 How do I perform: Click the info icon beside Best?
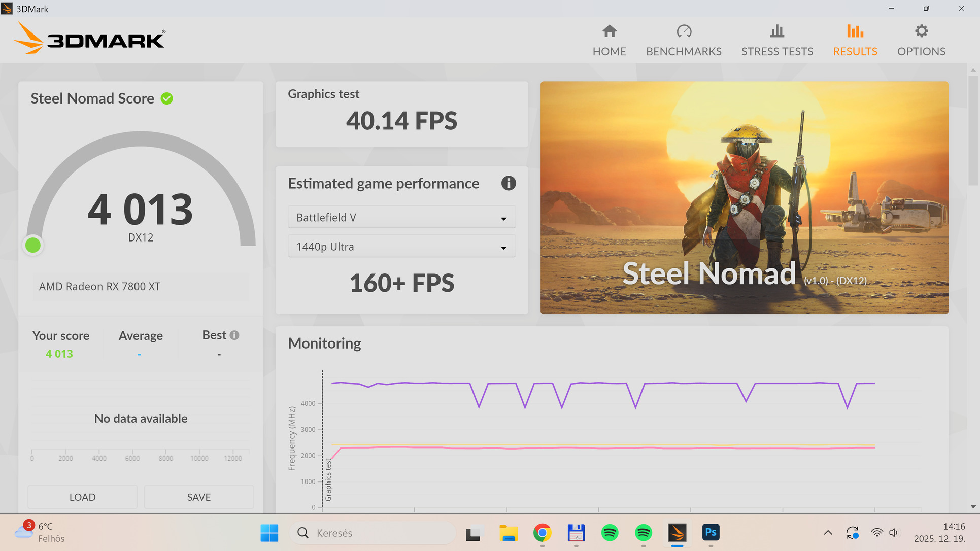click(x=234, y=335)
